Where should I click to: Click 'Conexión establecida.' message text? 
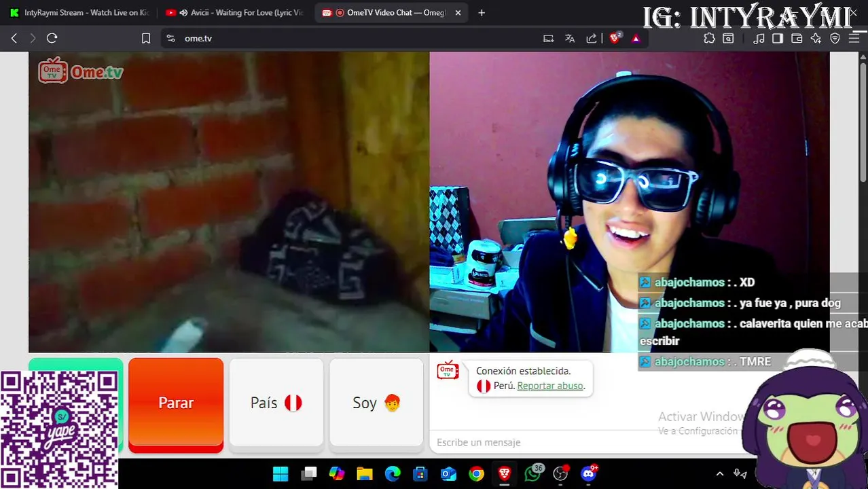coord(523,371)
